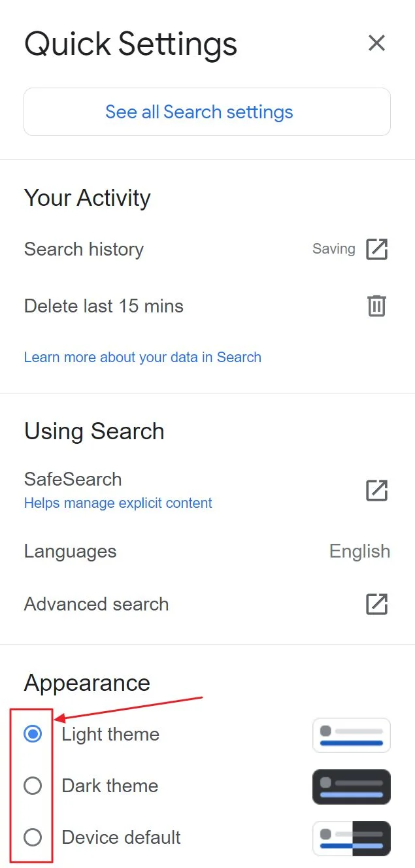
Task: Open SafeSearch settings via external link icon
Action: click(376, 490)
